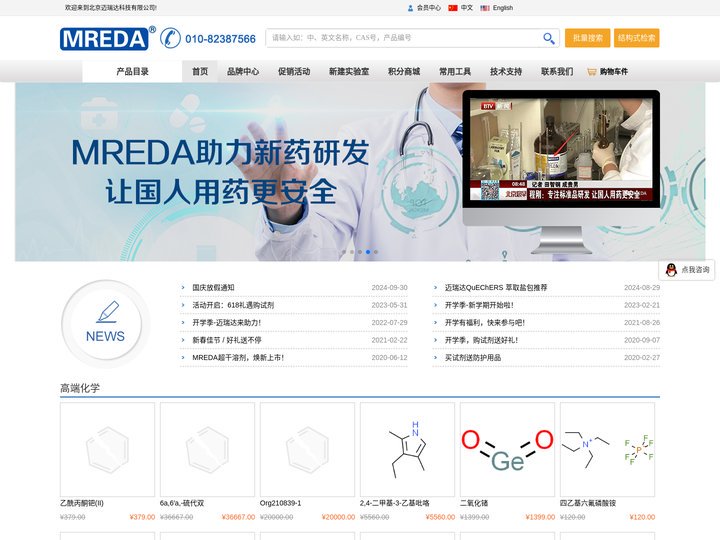Click the NEWS pencil circle icon
The height and width of the screenshot is (540, 720).
106,323
